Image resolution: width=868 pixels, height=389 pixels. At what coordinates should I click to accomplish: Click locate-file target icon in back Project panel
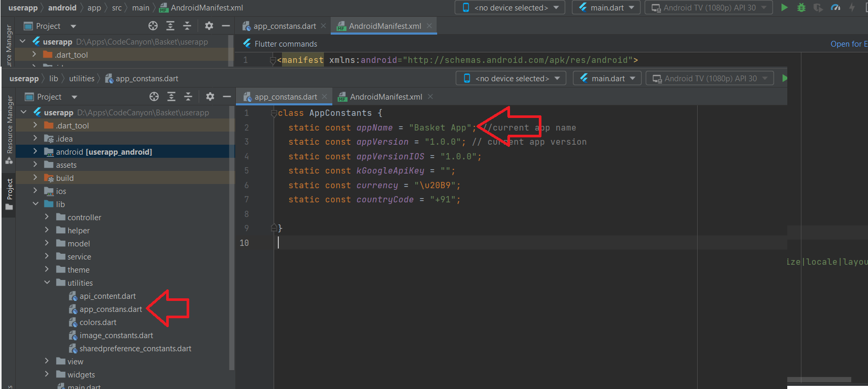[x=153, y=26]
